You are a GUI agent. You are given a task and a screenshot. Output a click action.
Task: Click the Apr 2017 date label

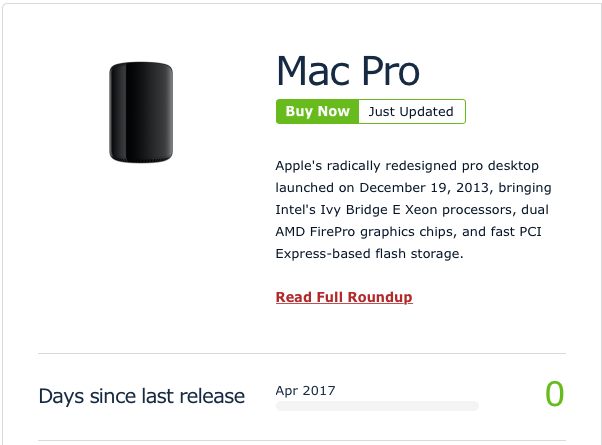point(306,390)
